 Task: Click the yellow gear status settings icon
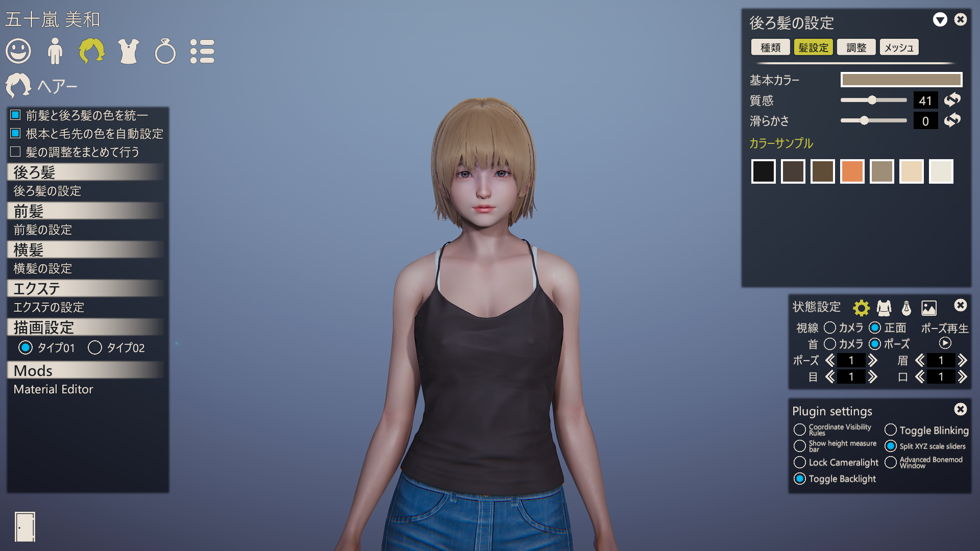tap(861, 308)
